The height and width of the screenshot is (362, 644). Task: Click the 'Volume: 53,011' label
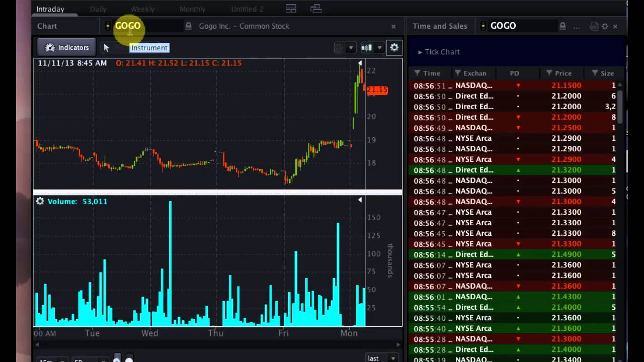(77, 201)
